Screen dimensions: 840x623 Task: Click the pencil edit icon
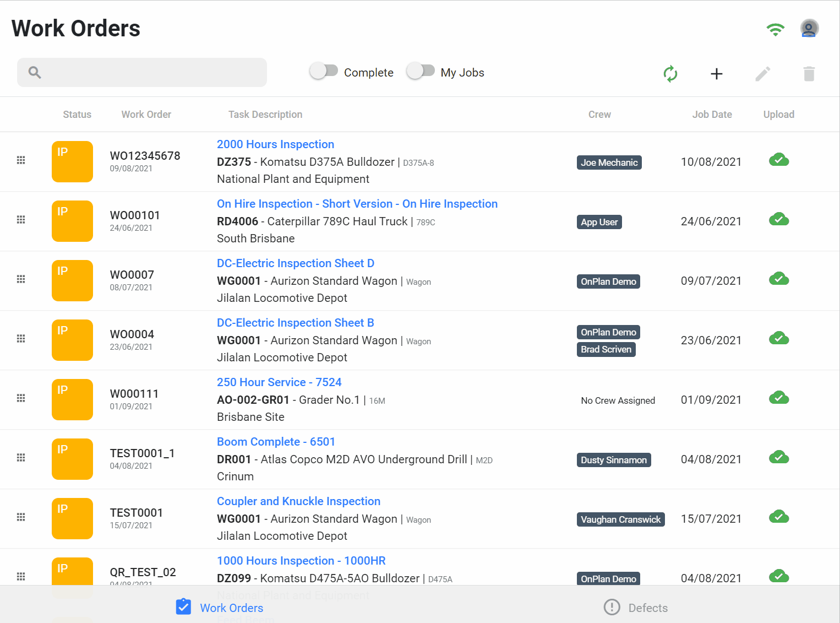click(x=762, y=74)
